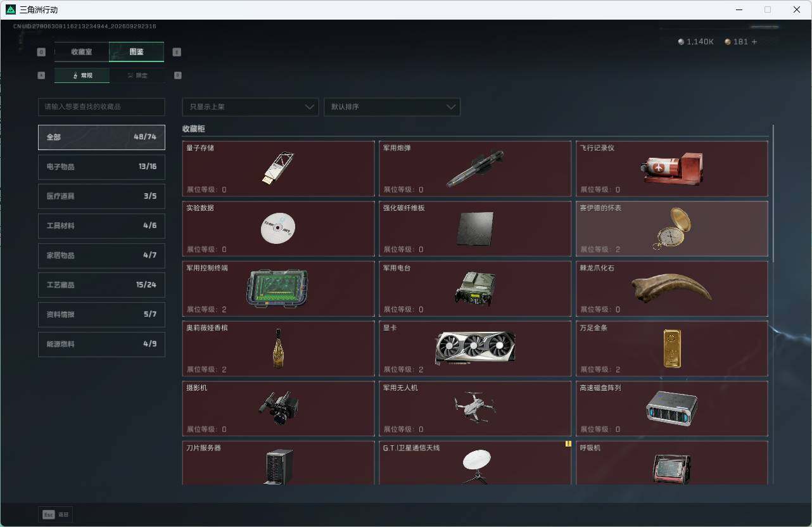Click the Q key hint beside 收藏室
The width and height of the screenshot is (812, 527).
click(x=41, y=52)
